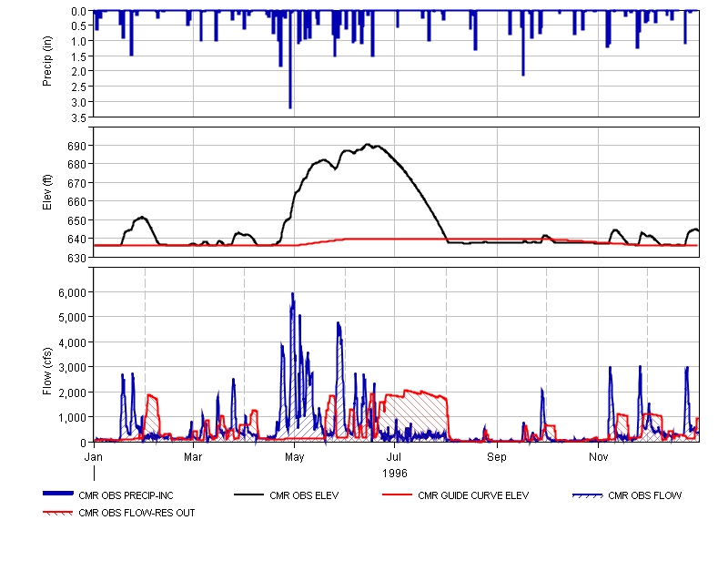Click the Precip (in) axis title

(x=47, y=62)
